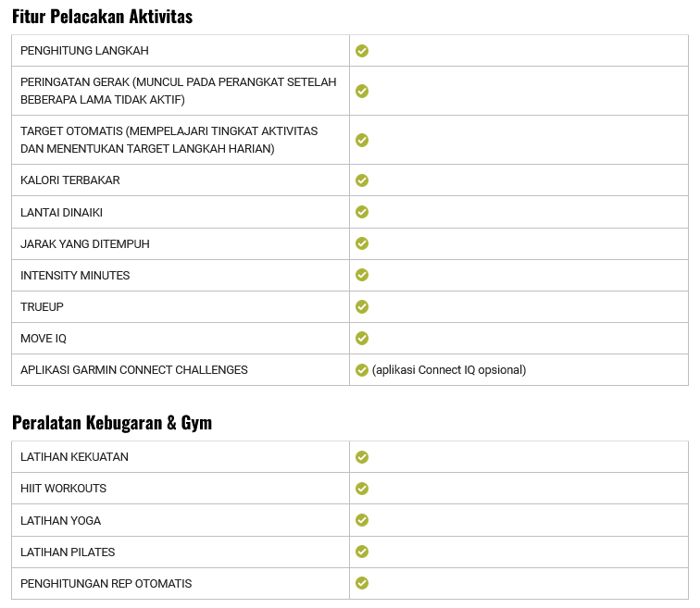Click the 'APLIKASI GARMIN CONNECT CHALLENGES' label
700x608 pixels.
(x=134, y=370)
